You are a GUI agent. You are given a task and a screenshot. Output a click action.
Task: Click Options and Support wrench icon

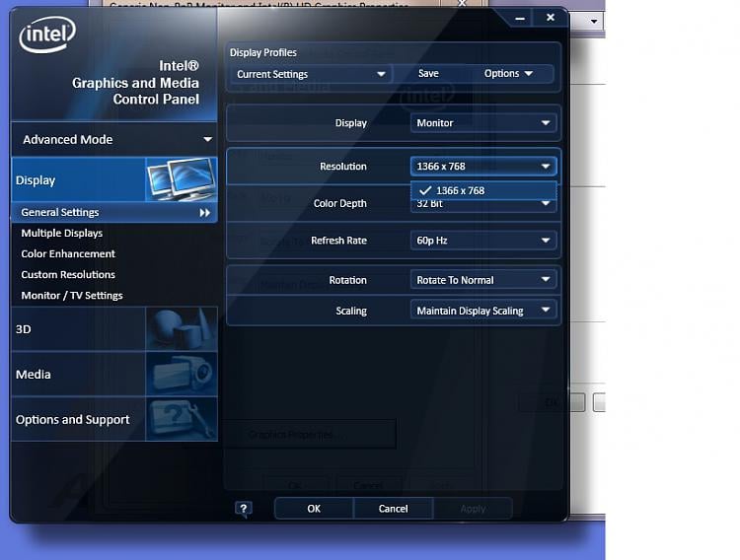pos(182,419)
